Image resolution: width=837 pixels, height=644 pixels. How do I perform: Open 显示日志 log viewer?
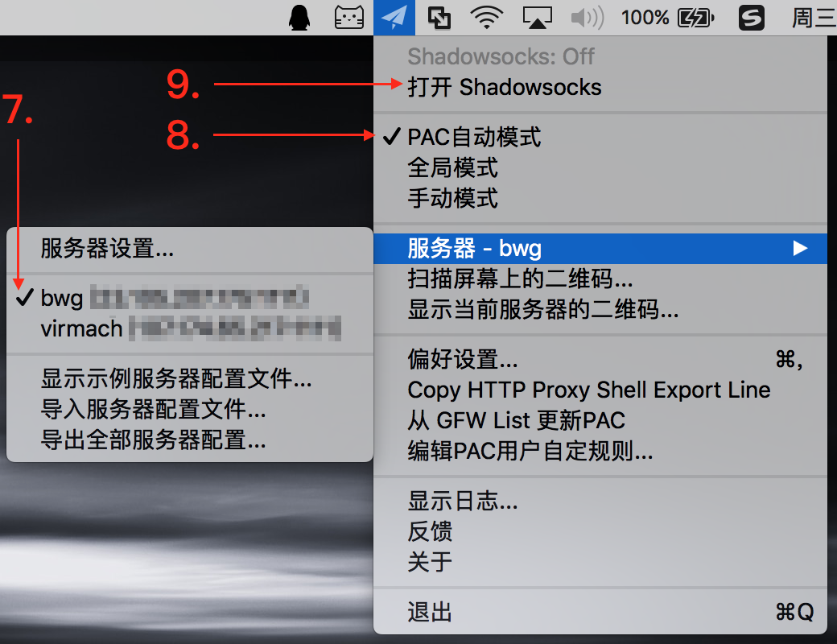point(600,501)
